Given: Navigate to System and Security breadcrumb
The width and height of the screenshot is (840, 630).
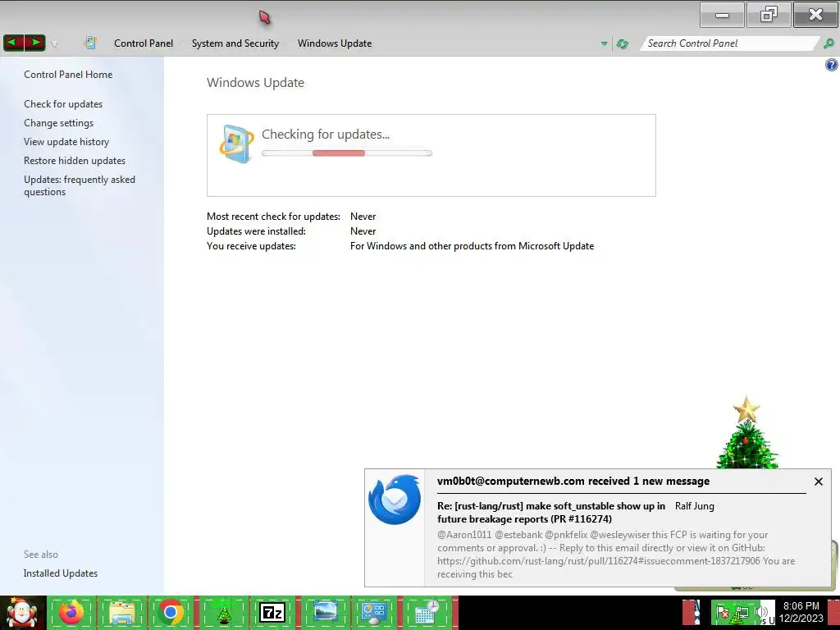Looking at the screenshot, I should point(235,43).
